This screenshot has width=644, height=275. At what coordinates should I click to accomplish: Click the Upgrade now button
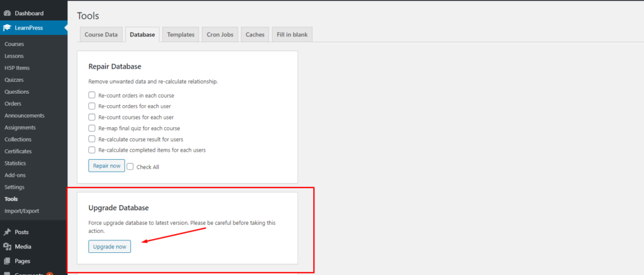pos(109,247)
